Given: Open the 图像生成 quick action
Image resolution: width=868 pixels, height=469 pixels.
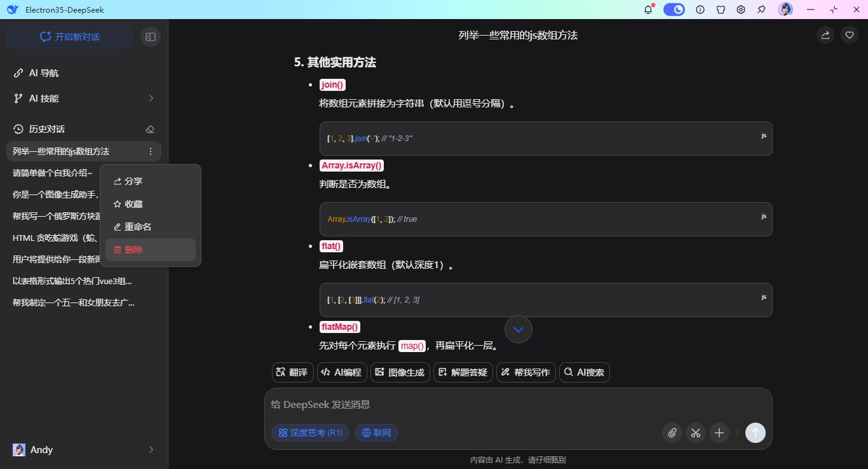Looking at the screenshot, I should [400, 372].
